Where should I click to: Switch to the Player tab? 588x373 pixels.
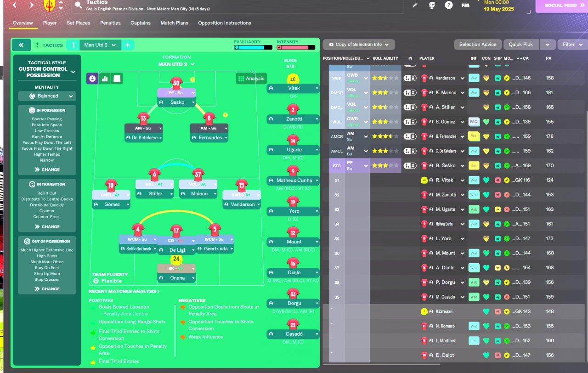pos(50,23)
